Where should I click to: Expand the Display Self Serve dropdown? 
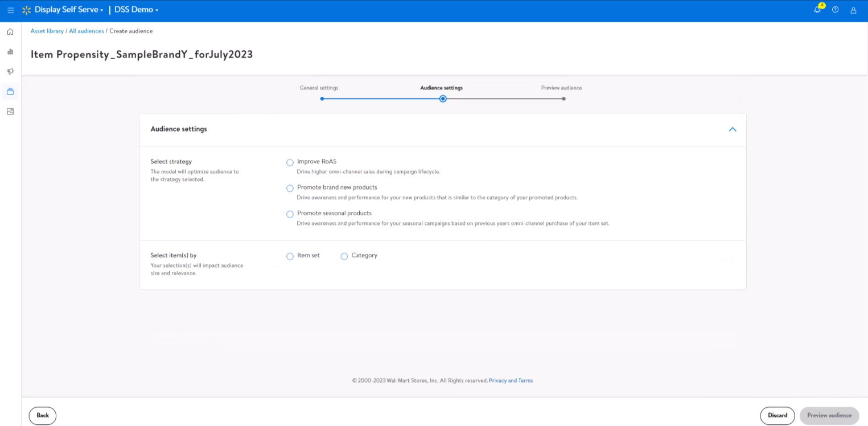(x=68, y=10)
